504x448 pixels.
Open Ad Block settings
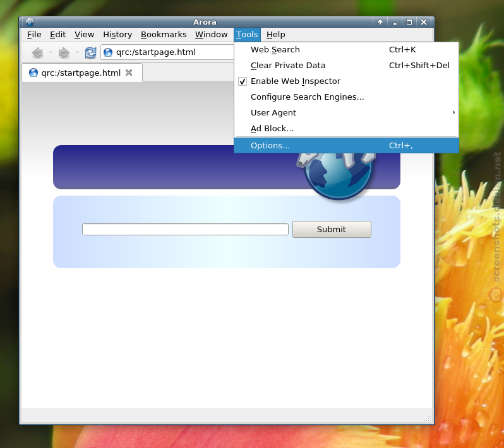[346, 129]
